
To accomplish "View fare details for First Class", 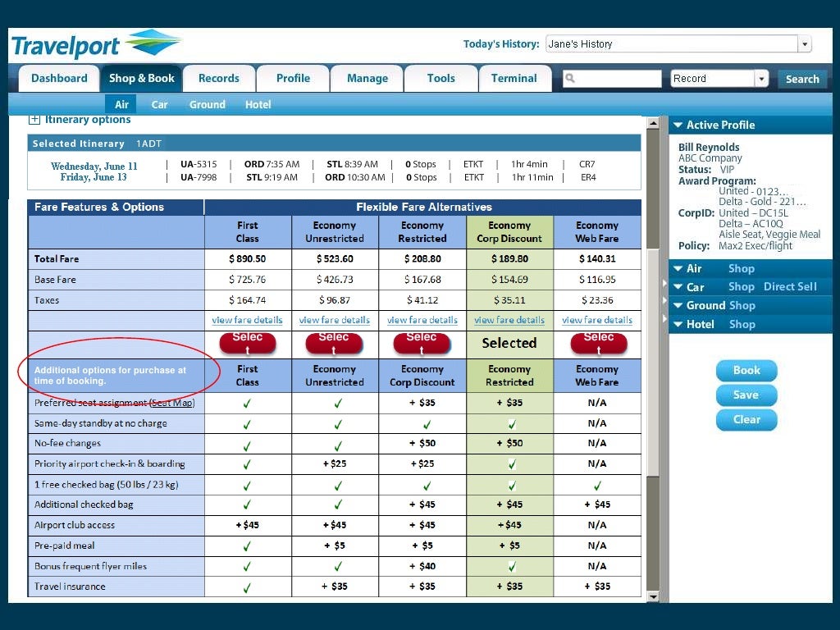I will [247, 320].
